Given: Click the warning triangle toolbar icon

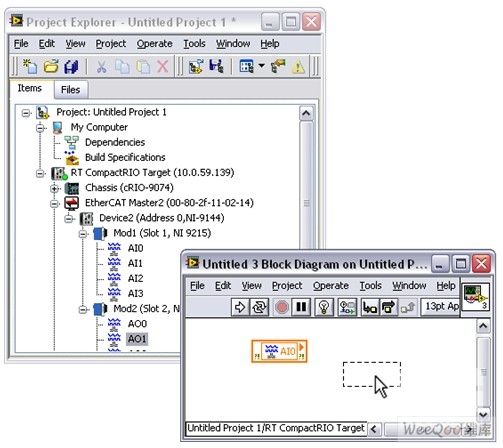Looking at the screenshot, I should tap(298, 66).
